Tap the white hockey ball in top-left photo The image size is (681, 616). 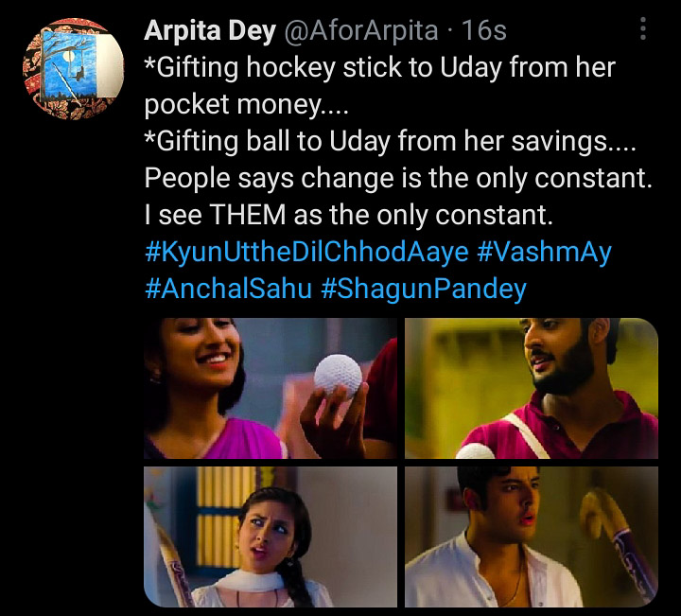[338, 377]
